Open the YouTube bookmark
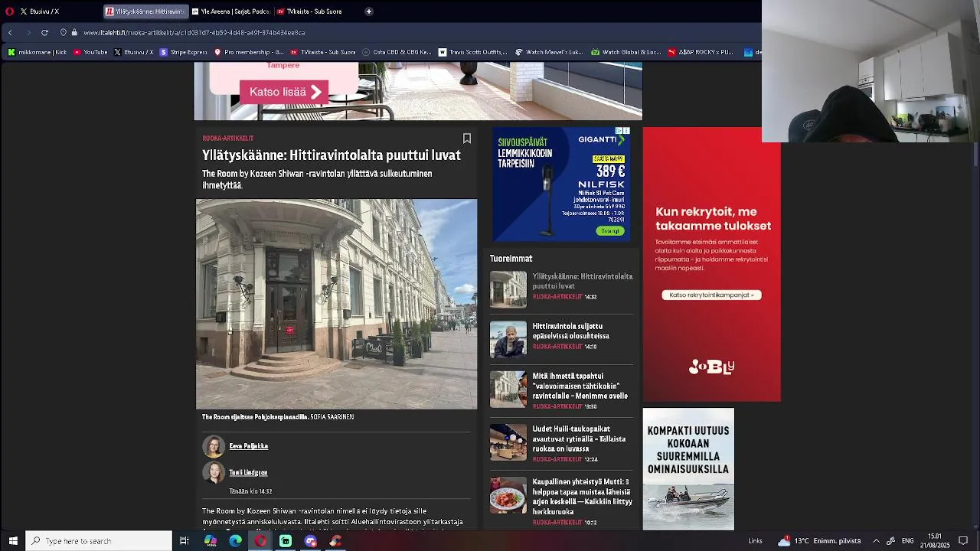Image resolution: width=980 pixels, height=551 pixels. (90, 52)
